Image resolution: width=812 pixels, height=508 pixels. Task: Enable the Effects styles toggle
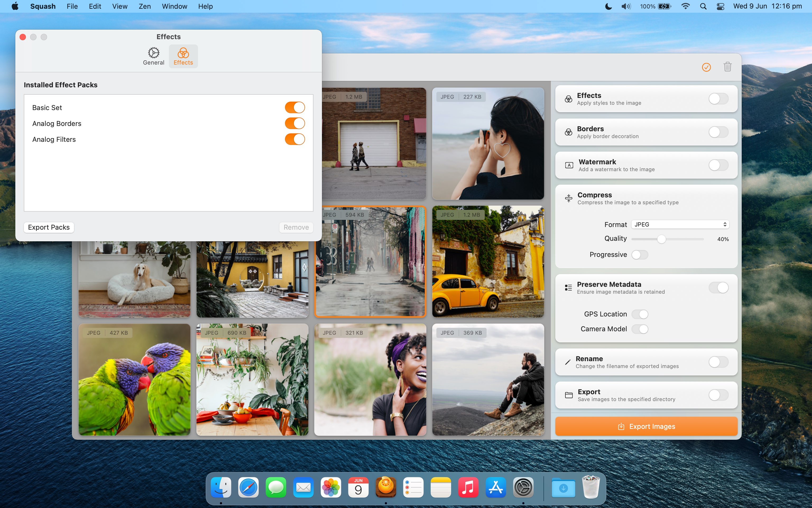(x=718, y=99)
